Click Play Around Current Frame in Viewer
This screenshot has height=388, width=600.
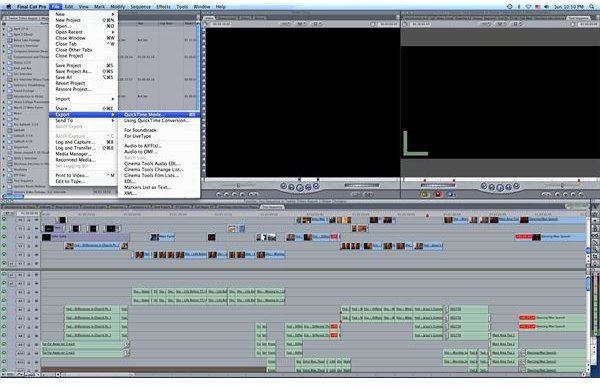point(308,187)
